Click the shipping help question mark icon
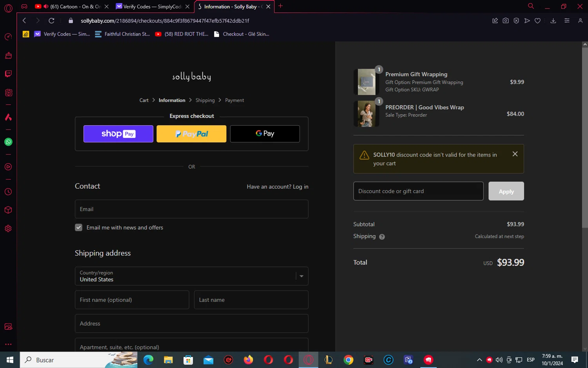The height and width of the screenshot is (368, 588). click(x=382, y=237)
